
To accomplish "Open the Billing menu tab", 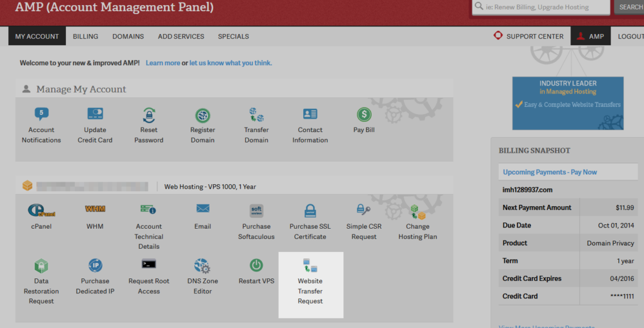I will coord(86,36).
